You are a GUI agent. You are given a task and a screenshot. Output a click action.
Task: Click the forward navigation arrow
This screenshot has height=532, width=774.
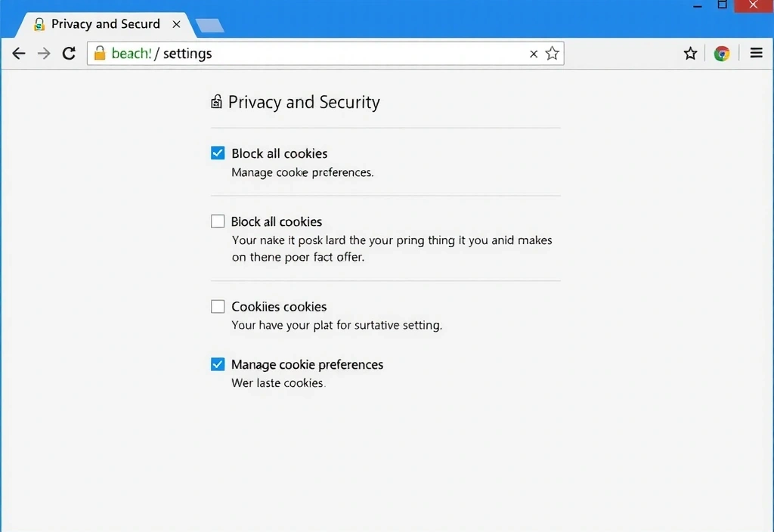click(x=43, y=53)
